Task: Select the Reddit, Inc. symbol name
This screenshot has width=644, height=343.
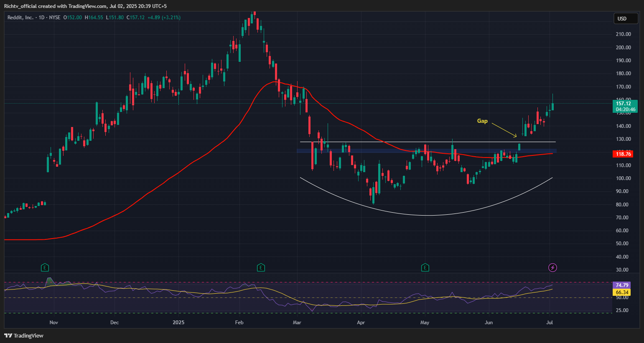Action: pyautogui.click(x=20, y=18)
